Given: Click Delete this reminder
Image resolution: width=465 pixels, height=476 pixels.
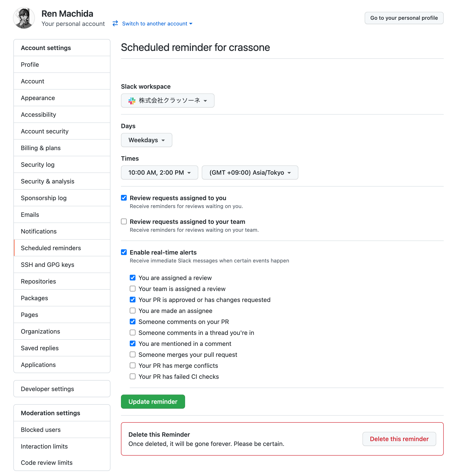Looking at the screenshot, I should point(399,439).
